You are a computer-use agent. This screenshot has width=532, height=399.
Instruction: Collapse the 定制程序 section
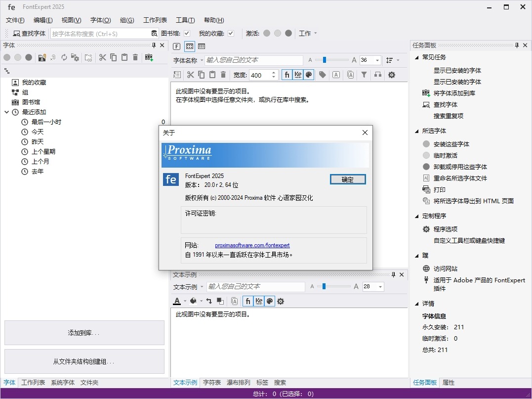[416, 216]
